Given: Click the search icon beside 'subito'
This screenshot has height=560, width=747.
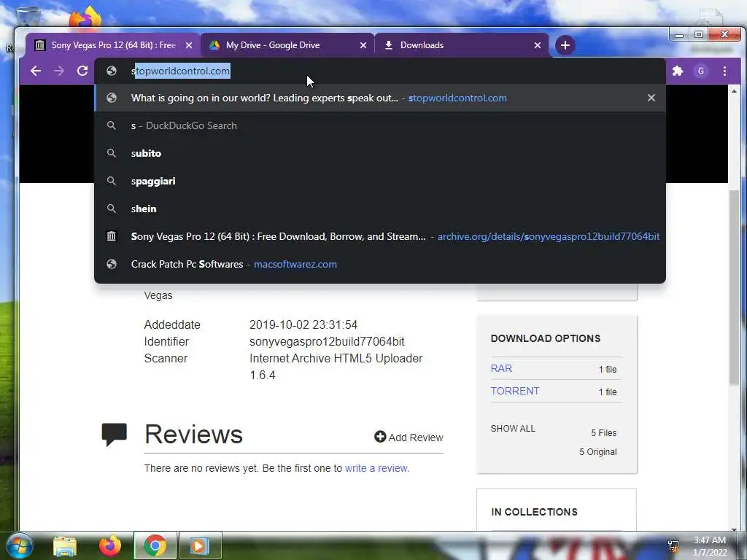Looking at the screenshot, I should pos(112,153).
